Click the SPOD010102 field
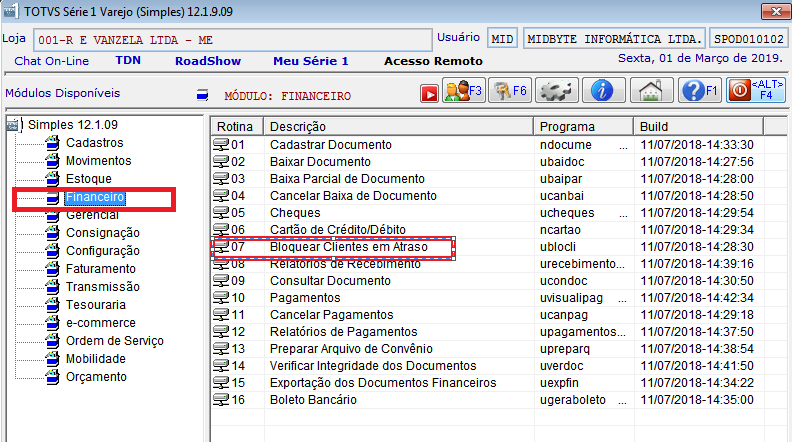This screenshot has height=442, width=792. (749, 39)
